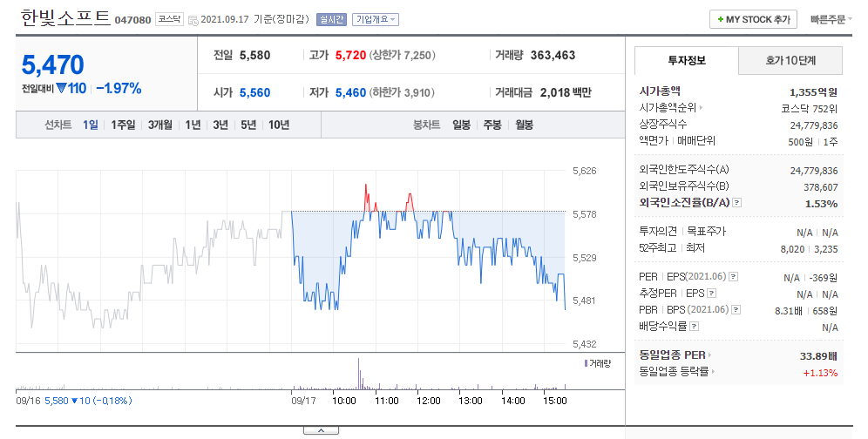This screenshot has width=868, height=439.
Task: Click arrow next to 시가총액순위
Action: coord(701,108)
